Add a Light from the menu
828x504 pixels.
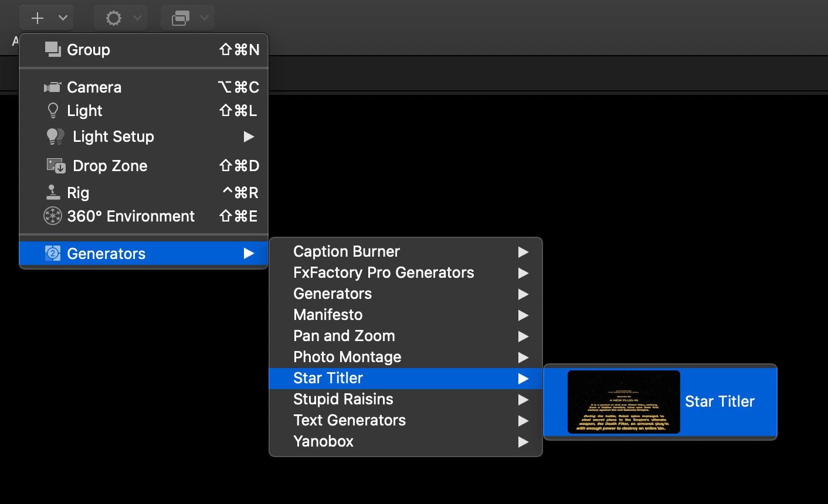(x=144, y=111)
